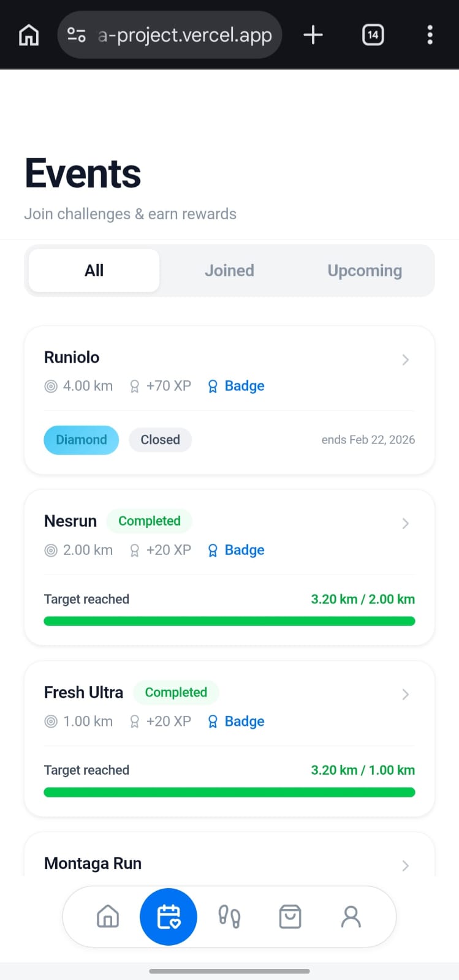Open the profile person icon
459x980 pixels.
(351, 916)
